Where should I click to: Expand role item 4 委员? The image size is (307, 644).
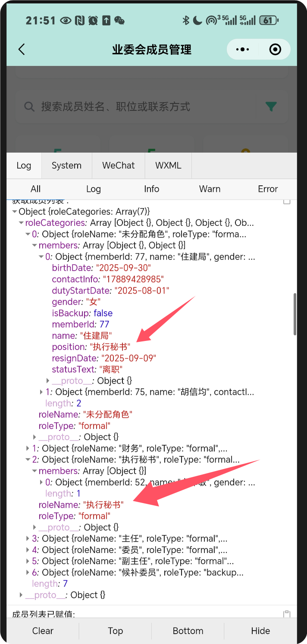tap(28, 550)
